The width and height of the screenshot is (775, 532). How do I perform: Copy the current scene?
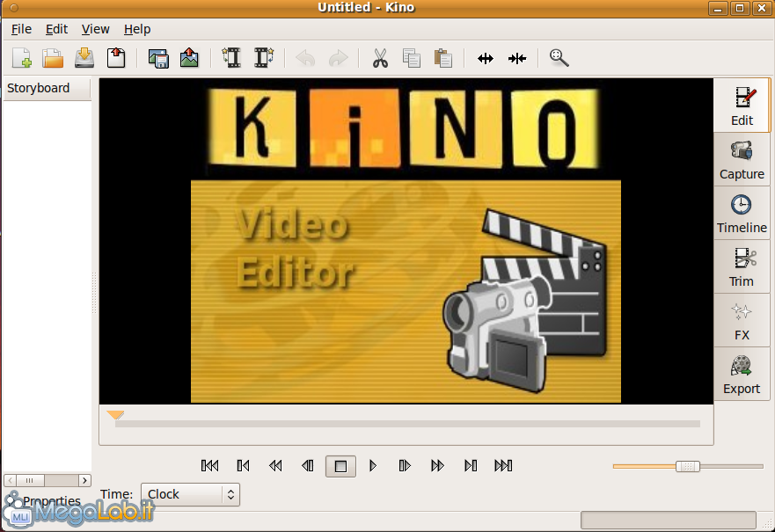click(411, 58)
